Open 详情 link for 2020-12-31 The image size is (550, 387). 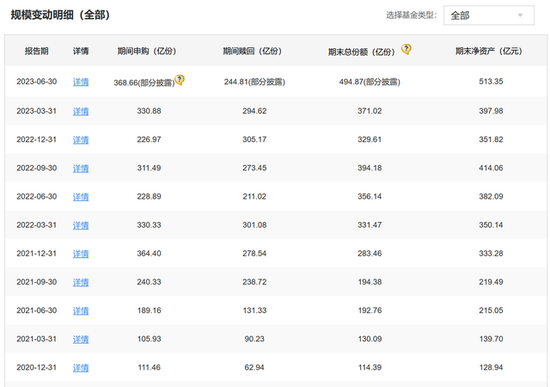point(81,367)
